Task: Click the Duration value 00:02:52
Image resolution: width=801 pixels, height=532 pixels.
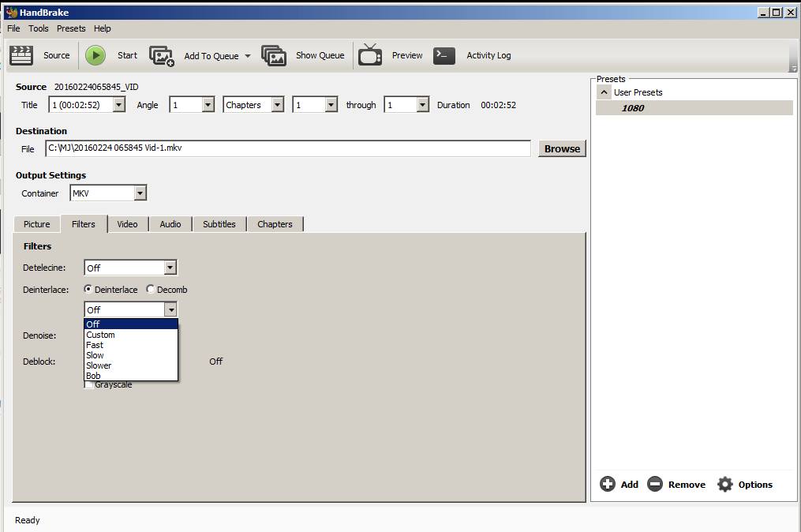Action: tap(498, 105)
